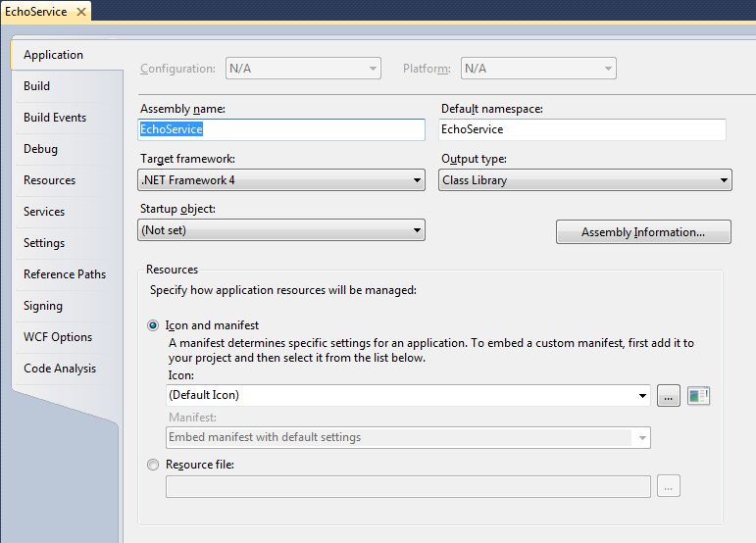756x543 pixels.
Task: Switch to the Signing tab
Action: 43,306
